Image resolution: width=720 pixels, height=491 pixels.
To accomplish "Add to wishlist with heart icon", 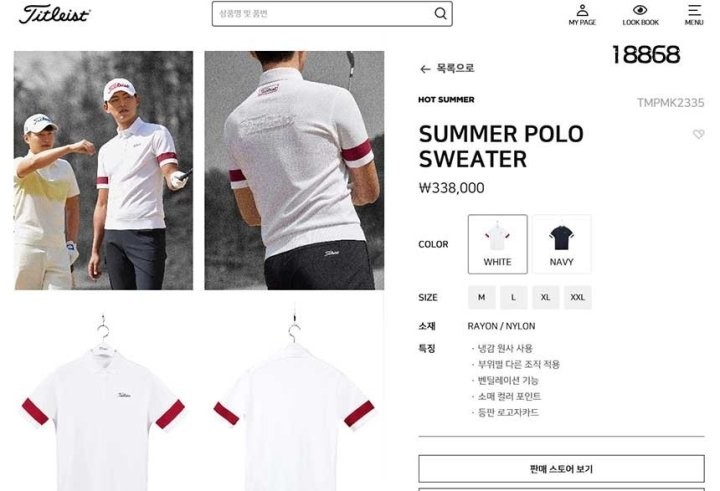I will (698, 134).
